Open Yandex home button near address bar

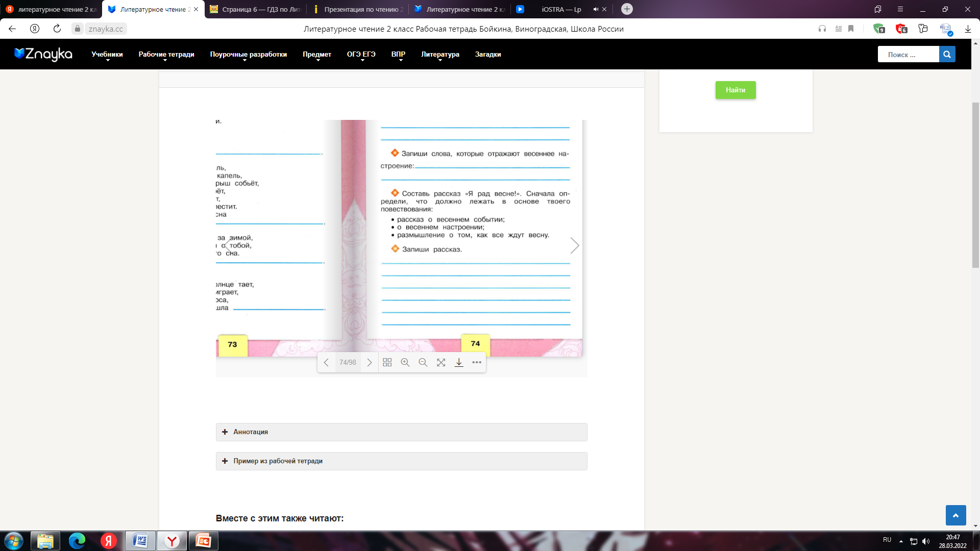pyautogui.click(x=35, y=29)
